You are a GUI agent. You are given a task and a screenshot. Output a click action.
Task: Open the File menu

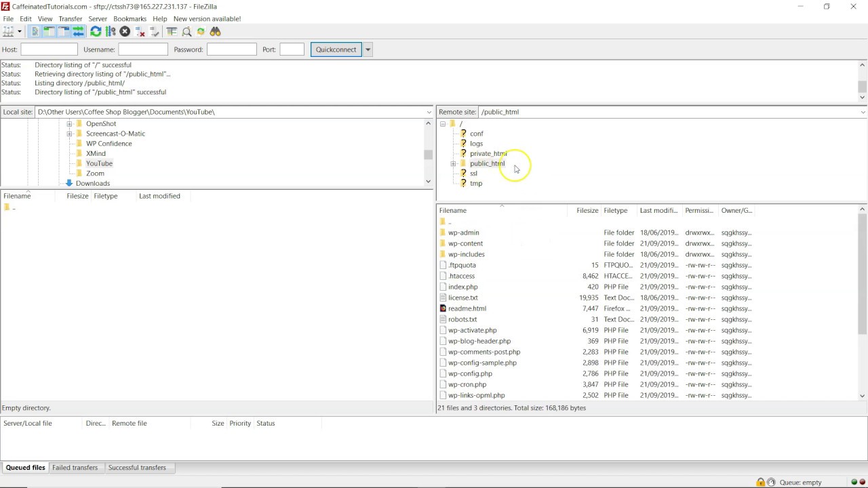click(8, 19)
